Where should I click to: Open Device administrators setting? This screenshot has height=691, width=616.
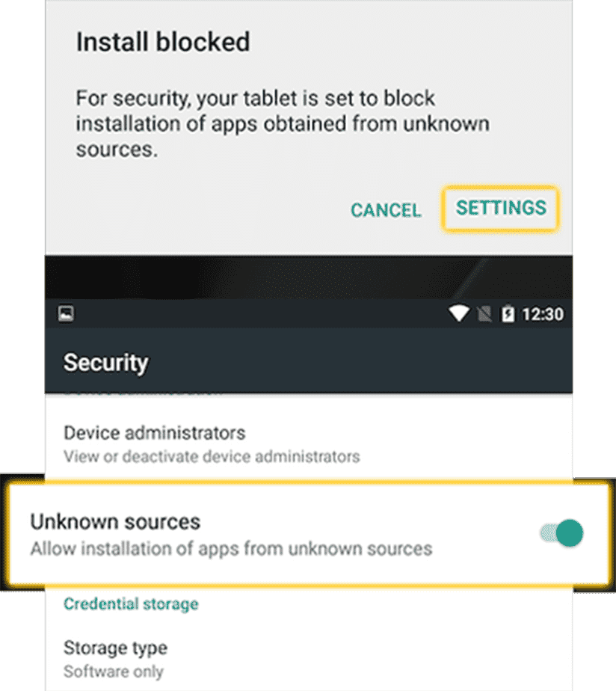tap(309, 443)
